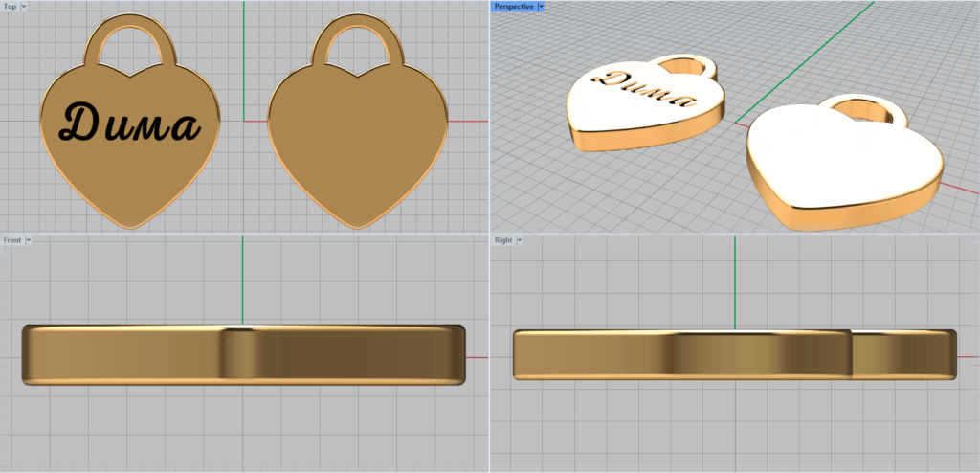
Task: Expand the Right viewport menu arrow
Action: click(521, 239)
